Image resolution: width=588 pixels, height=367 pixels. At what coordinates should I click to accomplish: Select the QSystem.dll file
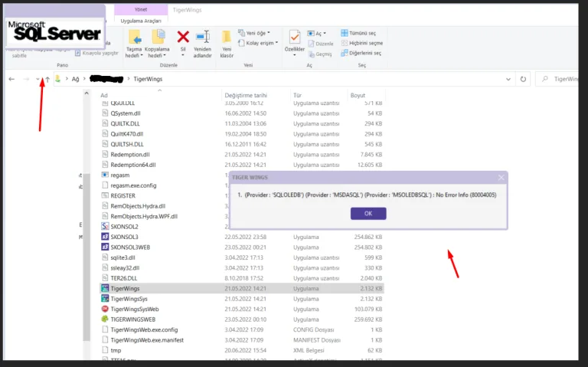(x=126, y=113)
